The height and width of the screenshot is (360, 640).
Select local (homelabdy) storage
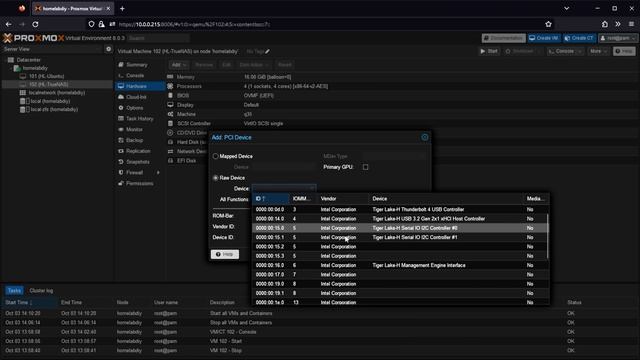[50, 101]
